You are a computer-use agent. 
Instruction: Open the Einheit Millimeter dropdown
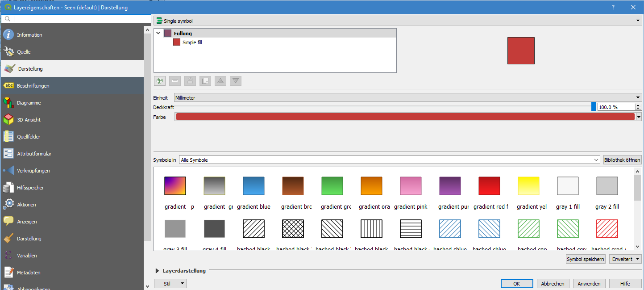pyautogui.click(x=407, y=97)
